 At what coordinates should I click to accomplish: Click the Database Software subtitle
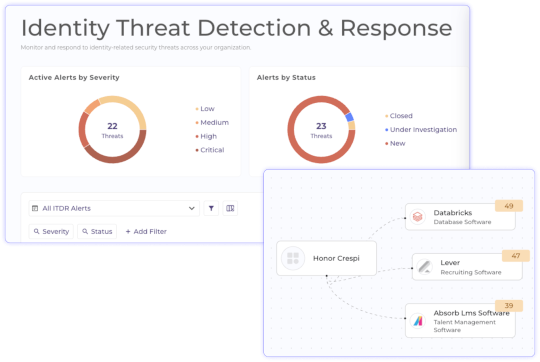click(x=462, y=222)
